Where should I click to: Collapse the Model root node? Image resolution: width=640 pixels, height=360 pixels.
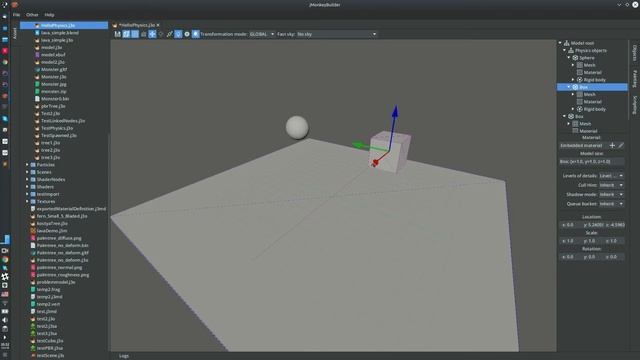pos(560,43)
